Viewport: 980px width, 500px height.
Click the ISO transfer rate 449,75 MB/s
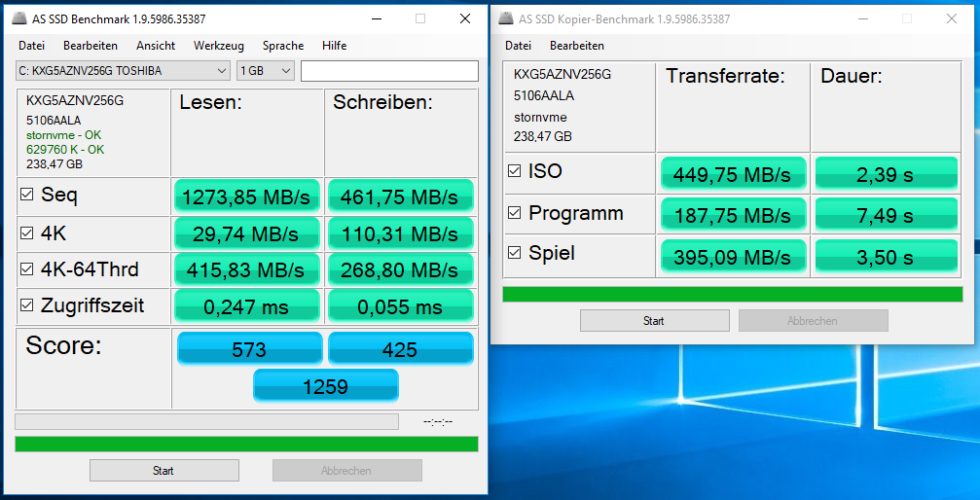(x=733, y=174)
